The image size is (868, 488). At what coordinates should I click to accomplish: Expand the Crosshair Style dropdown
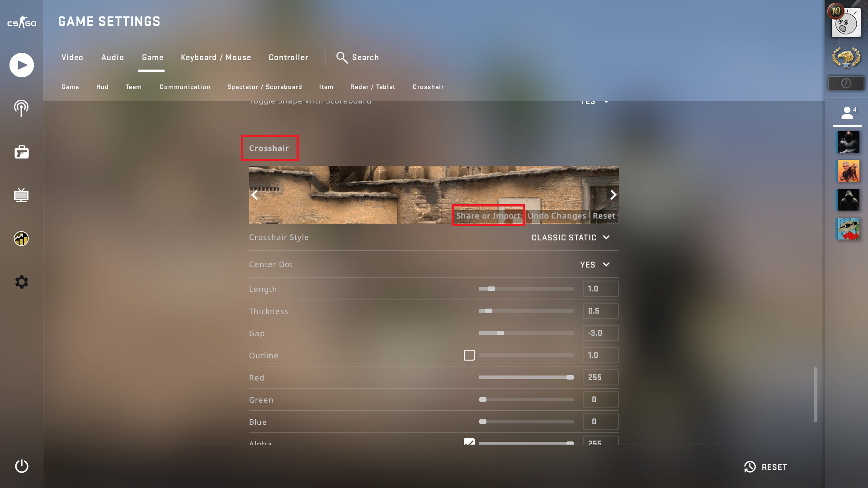571,238
